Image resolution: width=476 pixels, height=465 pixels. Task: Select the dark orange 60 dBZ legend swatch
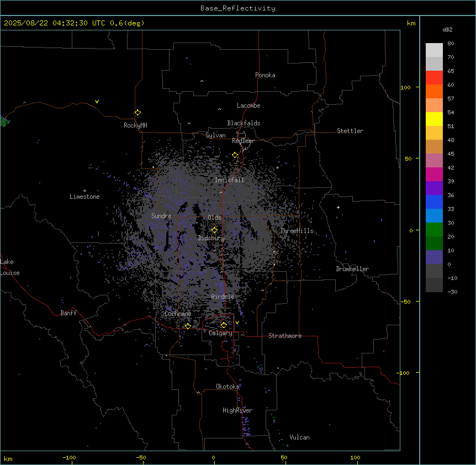(x=434, y=91)
